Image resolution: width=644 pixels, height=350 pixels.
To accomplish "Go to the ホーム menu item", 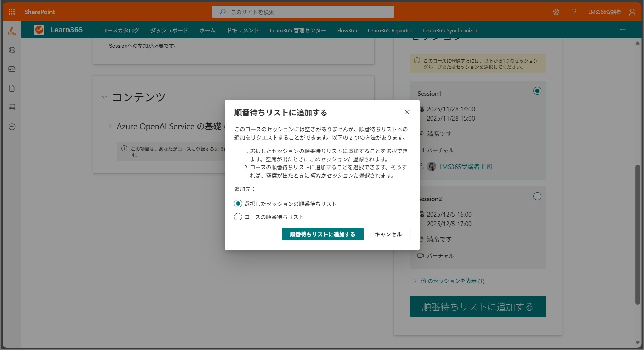I will [x=208, y=30].
